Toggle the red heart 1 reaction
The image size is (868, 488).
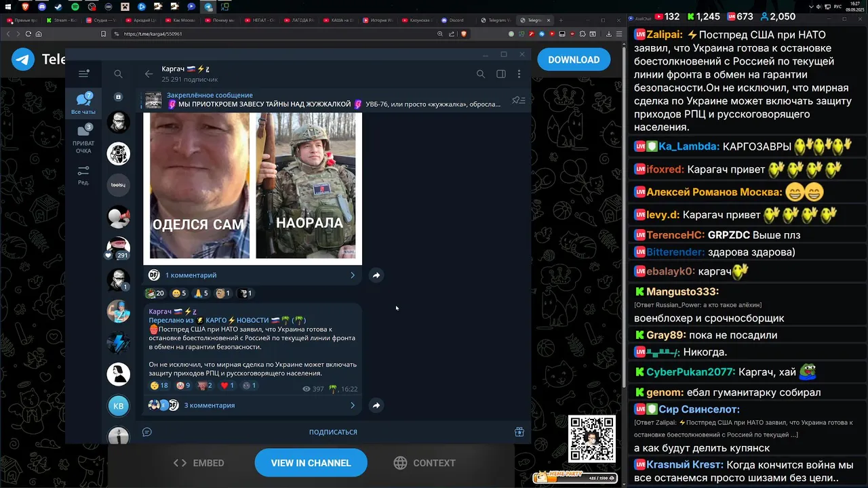(227, 386)
